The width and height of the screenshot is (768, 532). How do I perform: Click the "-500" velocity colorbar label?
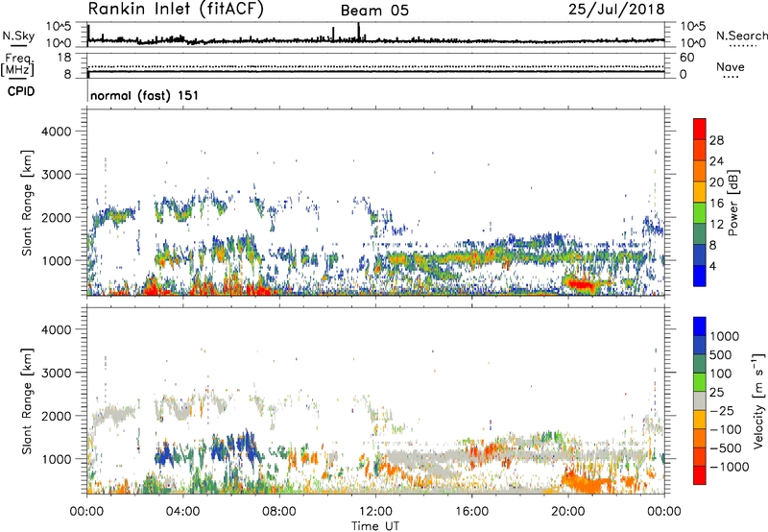pyautogui.click(x=726, y=448)
